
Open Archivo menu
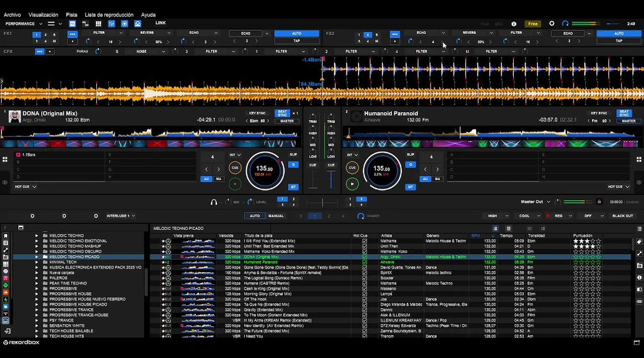pyautogui.click(x=12, y=15)
